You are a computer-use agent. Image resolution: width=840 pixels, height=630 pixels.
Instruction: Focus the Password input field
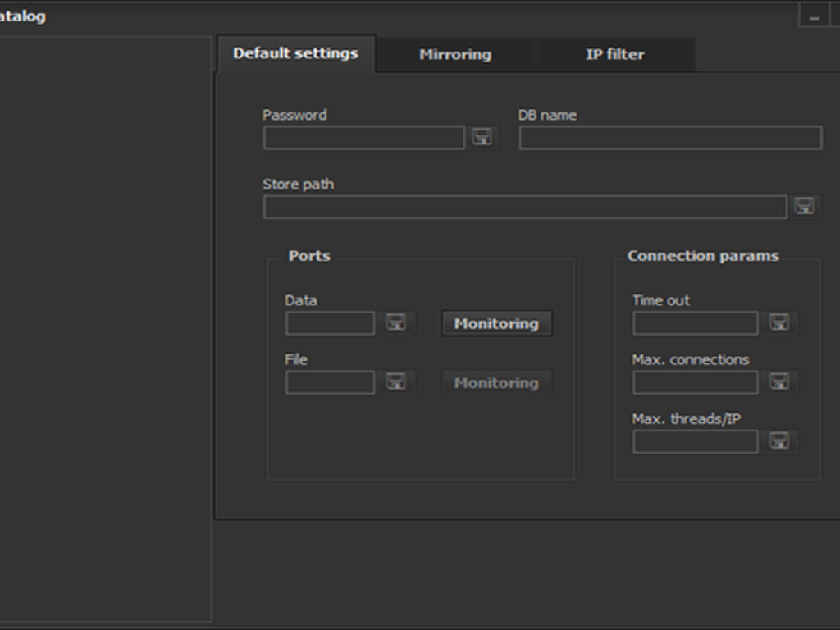click(363, 138)
